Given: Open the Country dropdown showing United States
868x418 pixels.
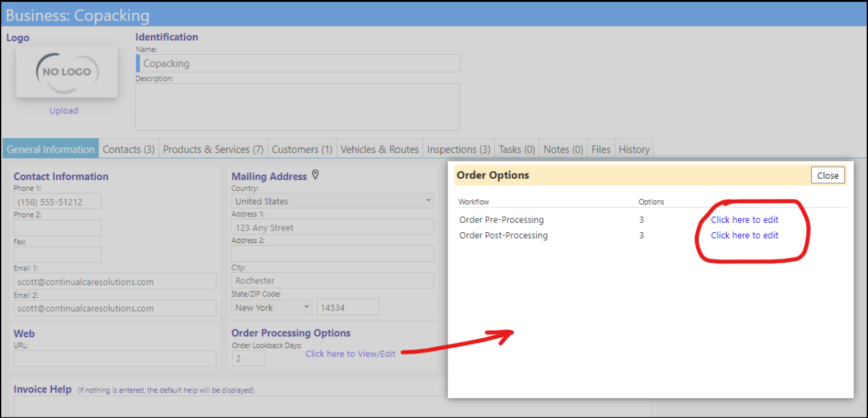Looking at the screenshot, I should 333,201.
